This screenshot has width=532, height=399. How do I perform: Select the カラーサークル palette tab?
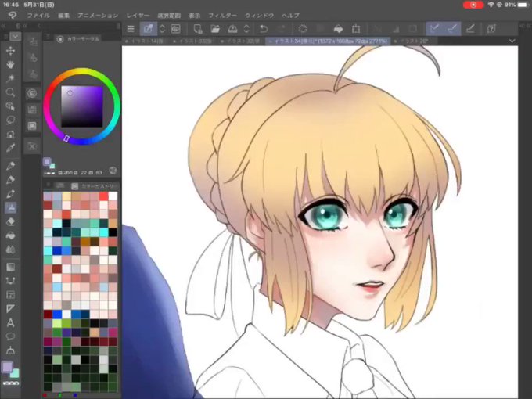tap(79, 39)
